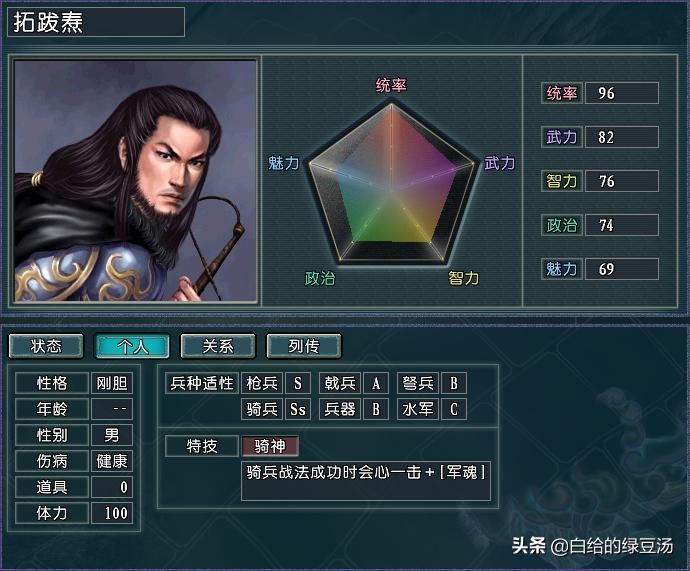Click the 魅力 stat label box

(562, 269)
